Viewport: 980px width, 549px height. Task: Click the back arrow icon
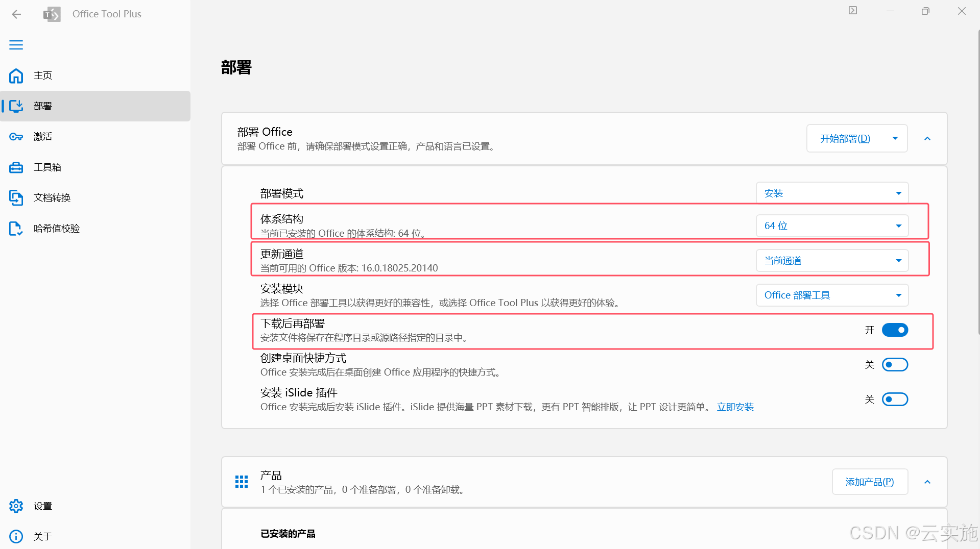point(16,14)
